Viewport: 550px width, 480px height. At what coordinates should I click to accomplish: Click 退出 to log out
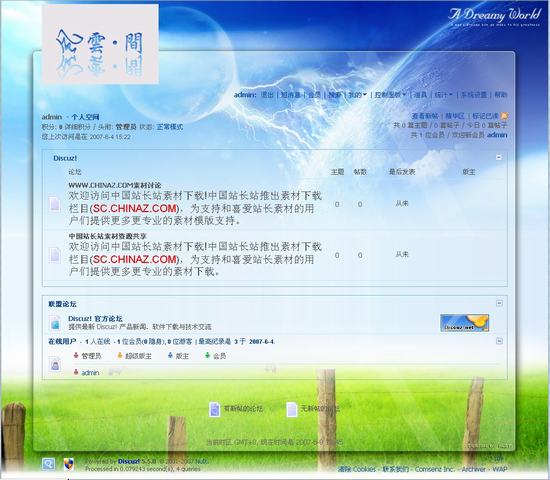(267, 95)
